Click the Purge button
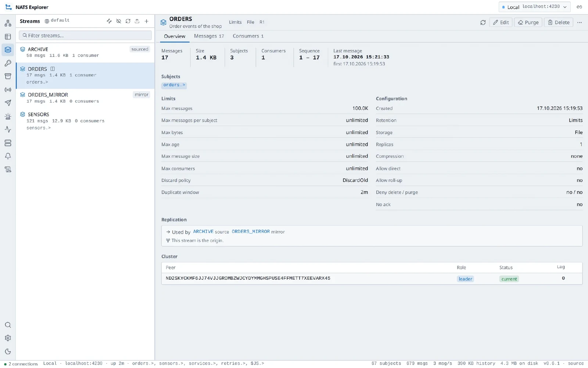588x368 pixels. coord(528,22)
